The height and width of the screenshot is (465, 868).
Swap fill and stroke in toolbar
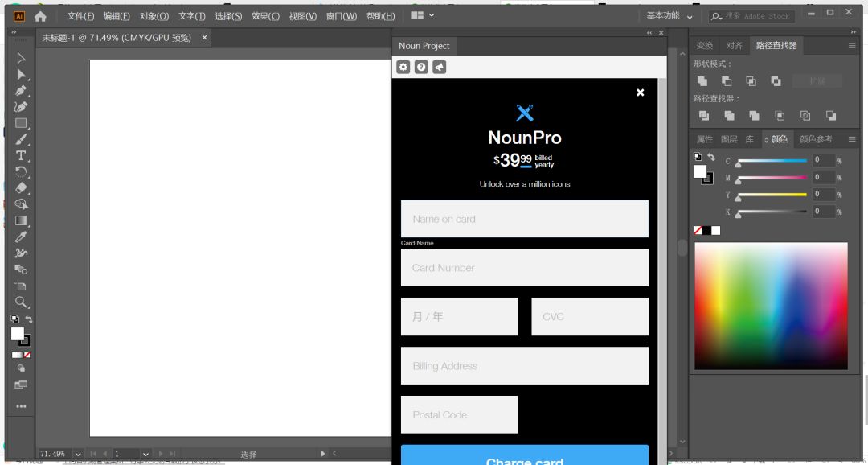tap(28, 319)
